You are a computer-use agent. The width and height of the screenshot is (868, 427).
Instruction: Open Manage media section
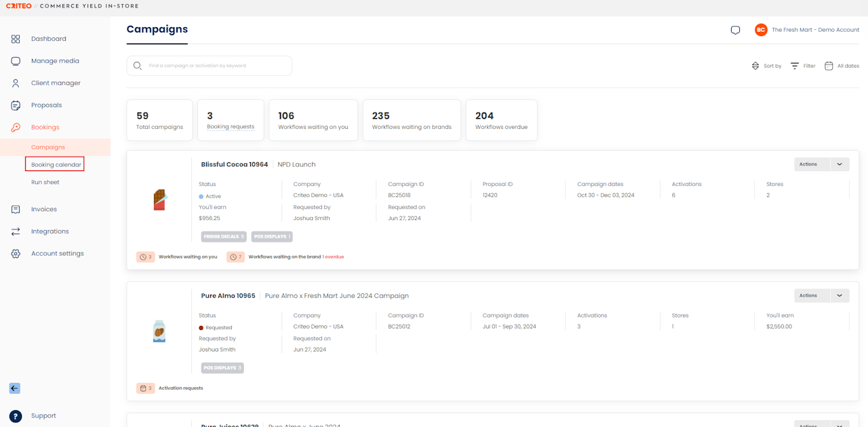pyautogui.click(x=55, y=61)
